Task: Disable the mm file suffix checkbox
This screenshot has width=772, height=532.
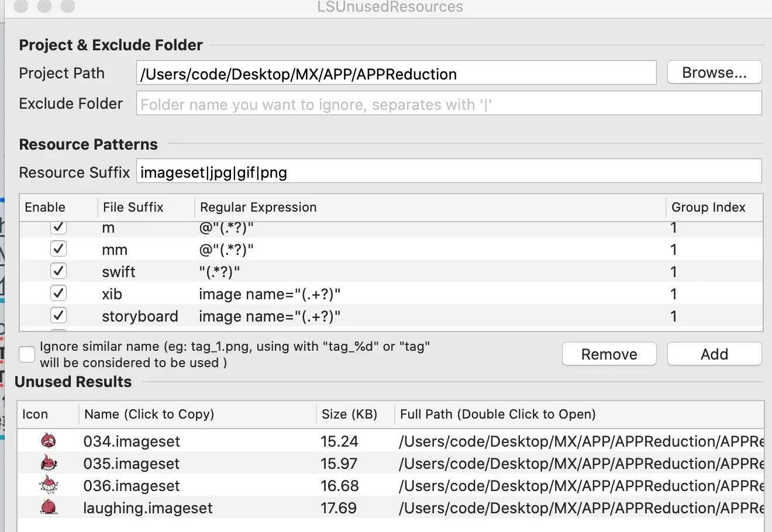Action: pos(58,249)
